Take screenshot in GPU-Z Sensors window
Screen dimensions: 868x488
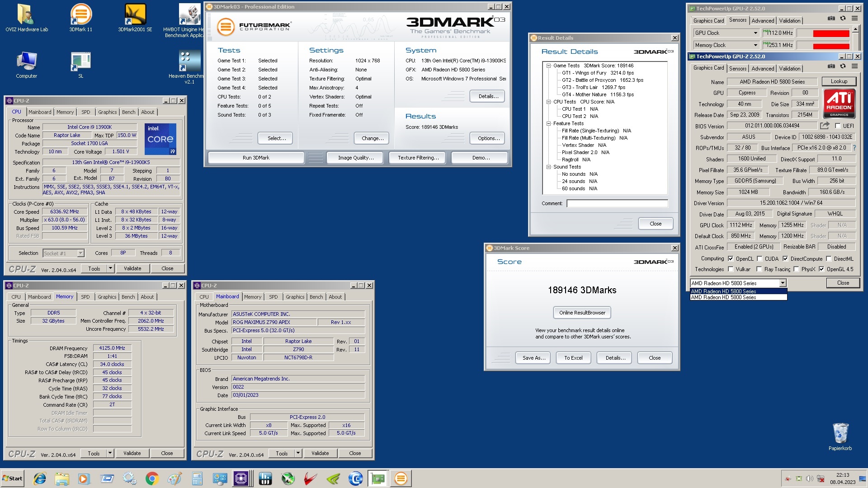[831, 19]
